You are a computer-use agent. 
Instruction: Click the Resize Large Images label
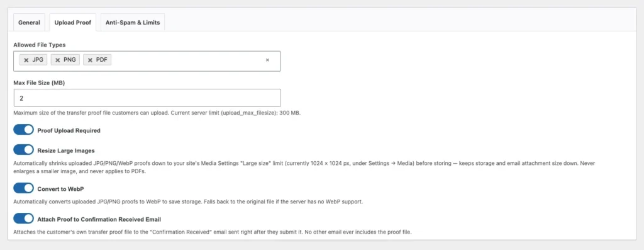tap(65, 151)
